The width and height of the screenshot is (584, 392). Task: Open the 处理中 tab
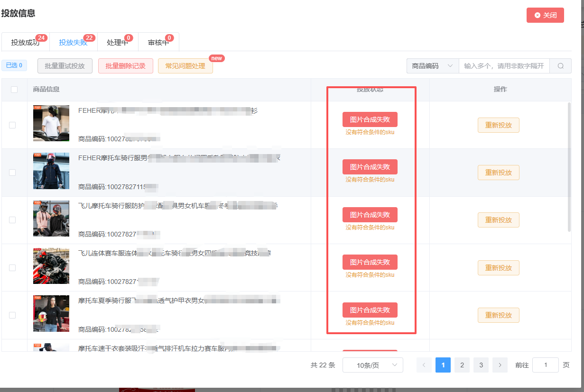(x=117, y=43)
